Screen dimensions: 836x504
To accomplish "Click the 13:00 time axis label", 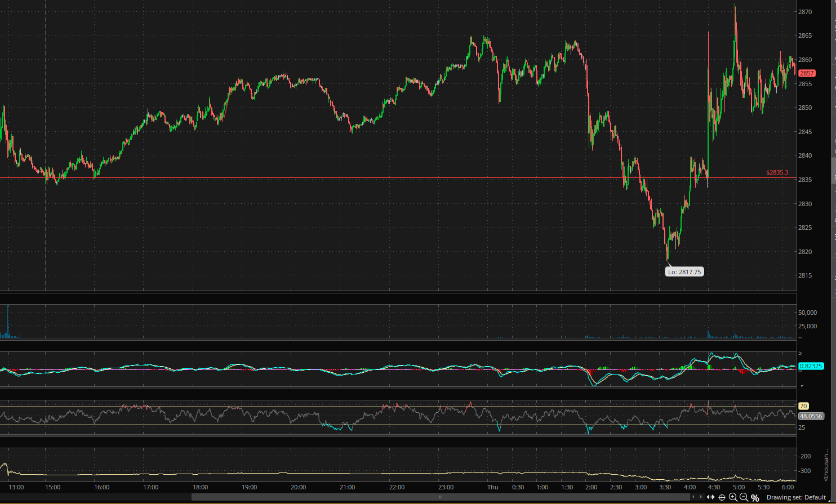I will 16,487.
